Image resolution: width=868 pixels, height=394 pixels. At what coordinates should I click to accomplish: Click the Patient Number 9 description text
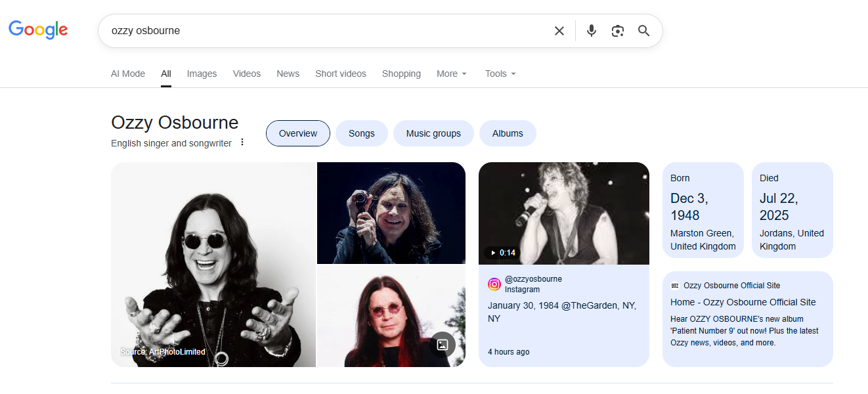745,331
